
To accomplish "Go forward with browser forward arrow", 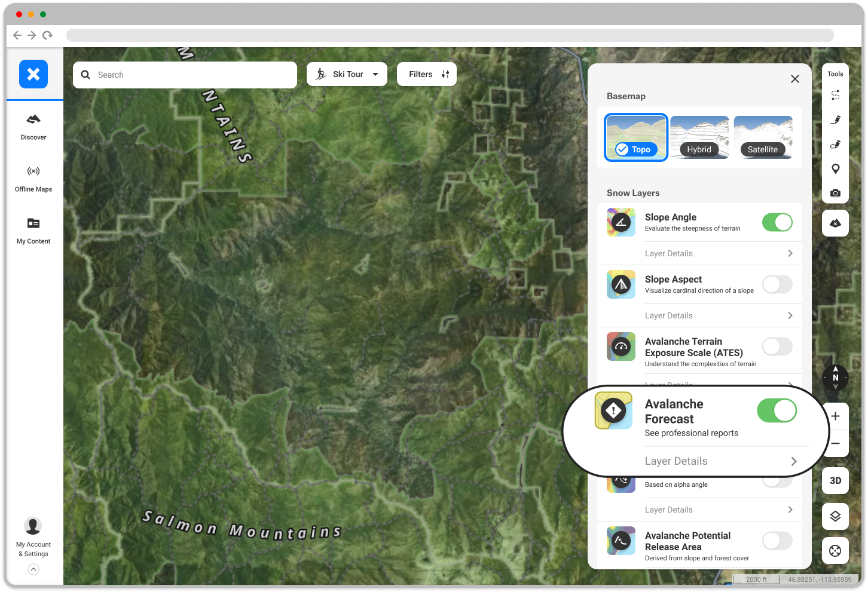I will click(32, 35).
